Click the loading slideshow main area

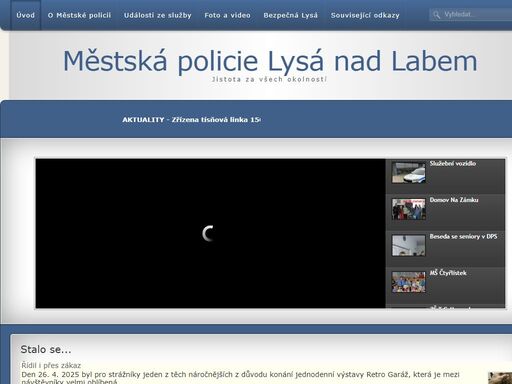tap(210, 233)
